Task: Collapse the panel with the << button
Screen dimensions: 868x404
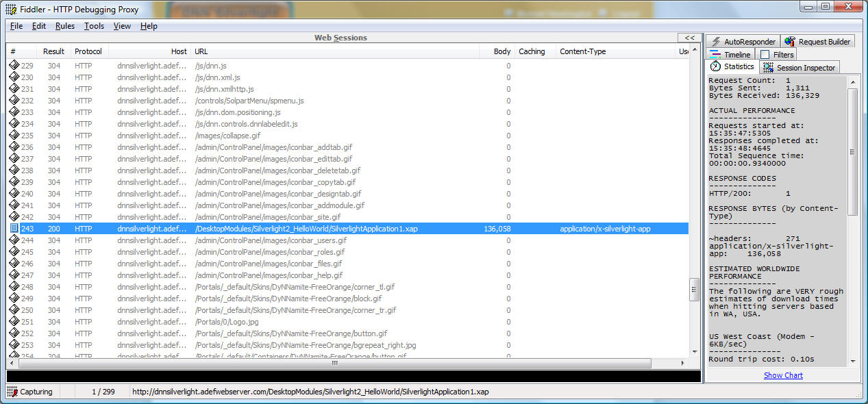Action: point(689,38)
